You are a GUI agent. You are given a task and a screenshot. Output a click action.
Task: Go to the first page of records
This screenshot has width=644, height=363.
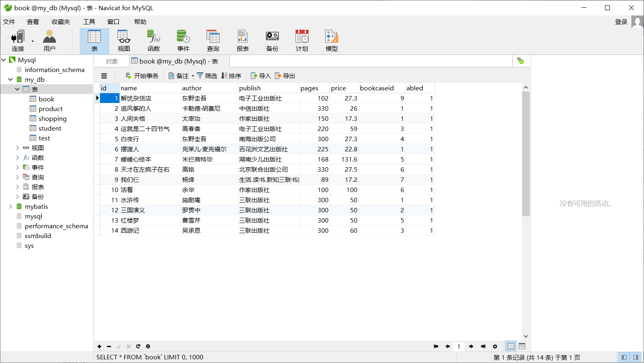(x=436, y=346)
